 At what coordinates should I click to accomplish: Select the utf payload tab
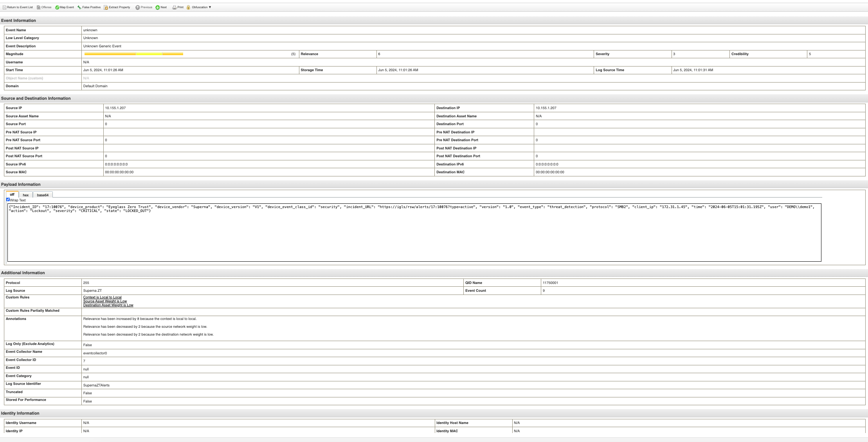(12, 194)
